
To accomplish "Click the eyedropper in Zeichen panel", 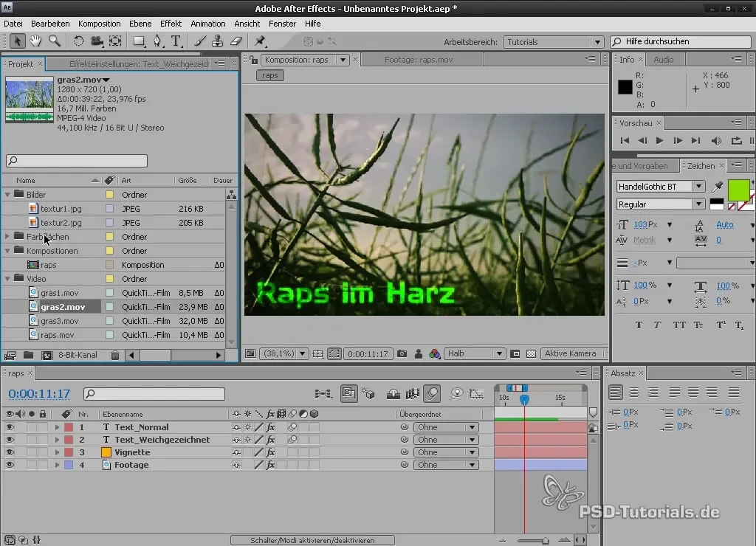I will [717, 187].
